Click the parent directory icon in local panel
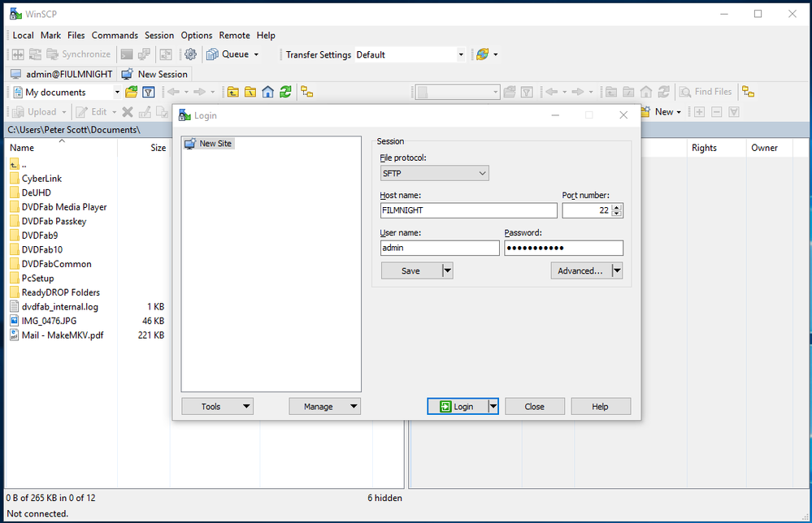The height and width of the screenshot is (523, 812). pos(232,92)
